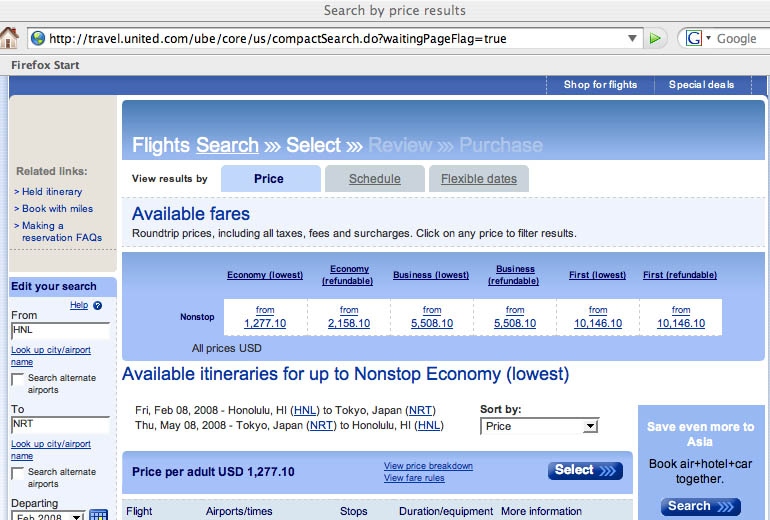Open the Sort by Price dropdown
This screenshot has width=770, height=520.
pyautogui.click(x=539, y=426)
